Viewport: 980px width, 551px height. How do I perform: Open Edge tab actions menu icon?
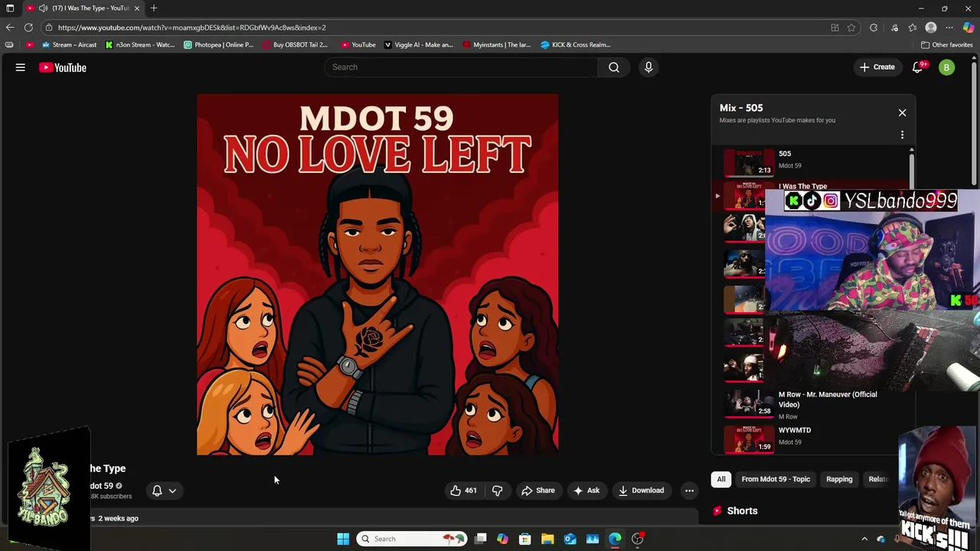click(x=10, y=8)
